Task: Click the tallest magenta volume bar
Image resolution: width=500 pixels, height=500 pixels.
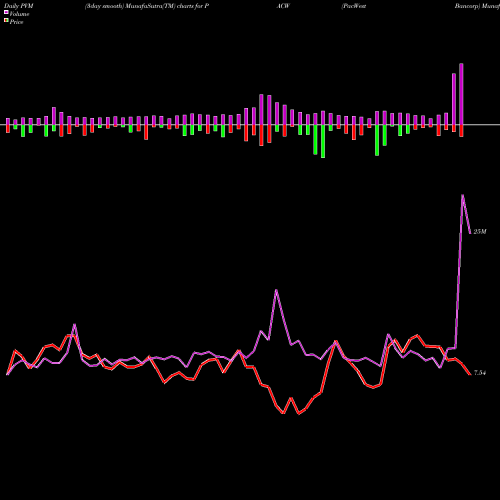Action: click(461, 94)
